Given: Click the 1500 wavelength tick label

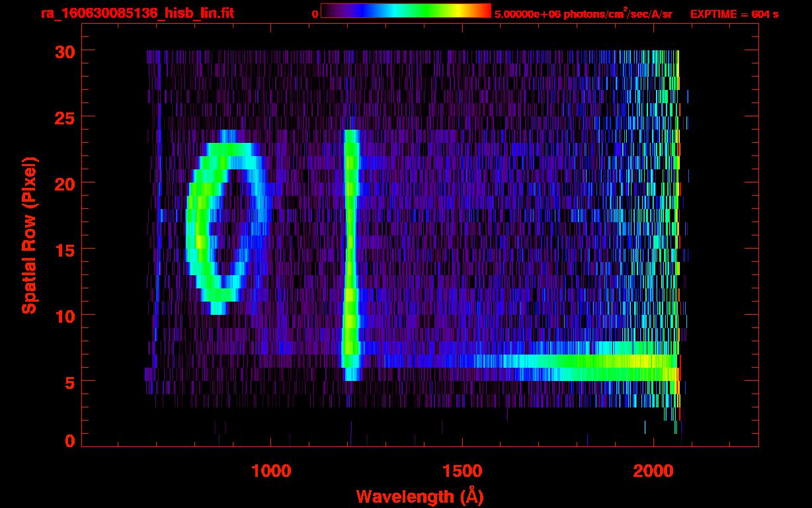Looking at the screenshot, I should [462, 471].
